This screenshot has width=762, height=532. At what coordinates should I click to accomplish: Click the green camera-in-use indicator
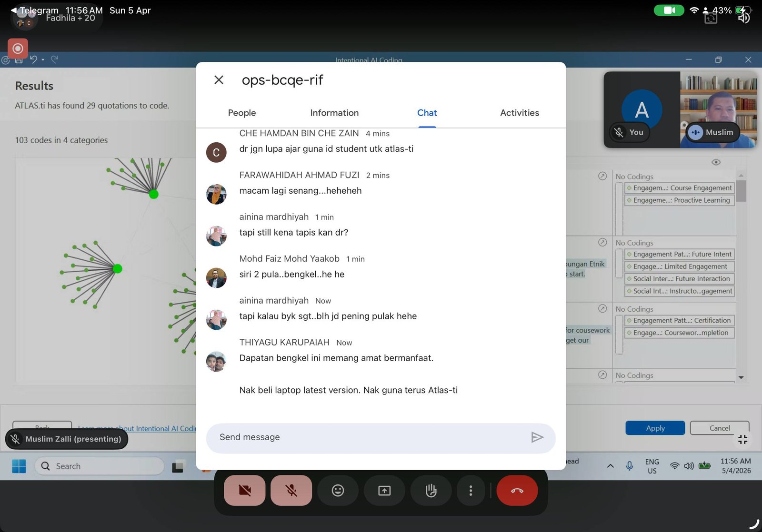pyautogui.click(x=669, y=10)
